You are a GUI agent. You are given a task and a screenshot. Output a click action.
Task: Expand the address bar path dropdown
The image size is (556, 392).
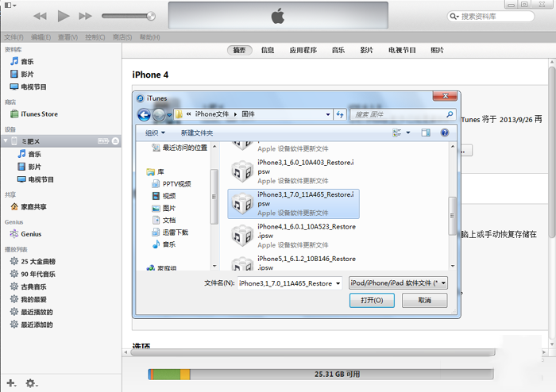pyautogui.click(x=328, y=114)
